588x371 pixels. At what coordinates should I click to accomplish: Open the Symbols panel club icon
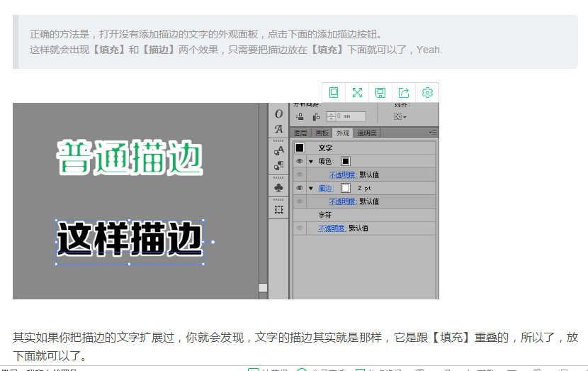click(x=278, y=187)
